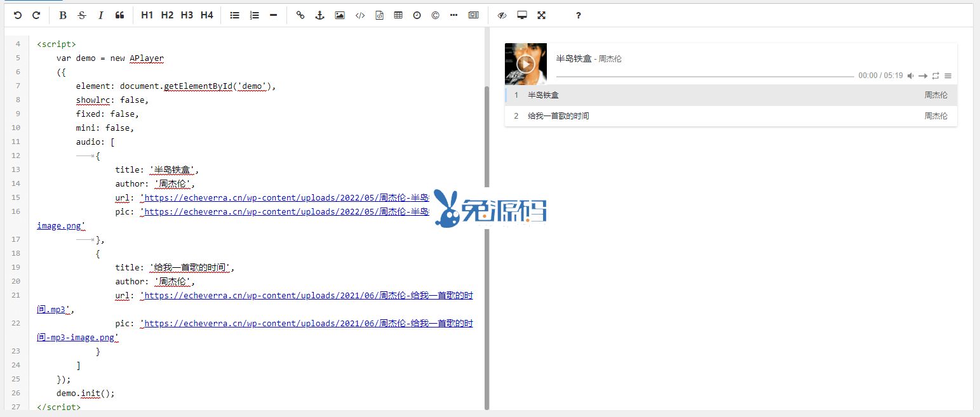
Task: Click code line title: '半岛铁盒'
Action: pos(157,169)
